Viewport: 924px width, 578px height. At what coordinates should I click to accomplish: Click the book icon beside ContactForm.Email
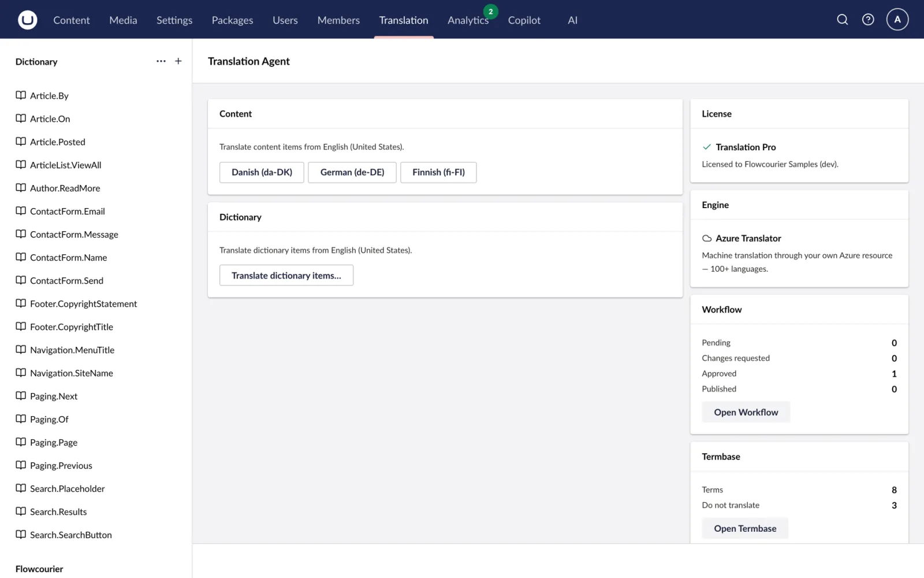click(21, 211)
